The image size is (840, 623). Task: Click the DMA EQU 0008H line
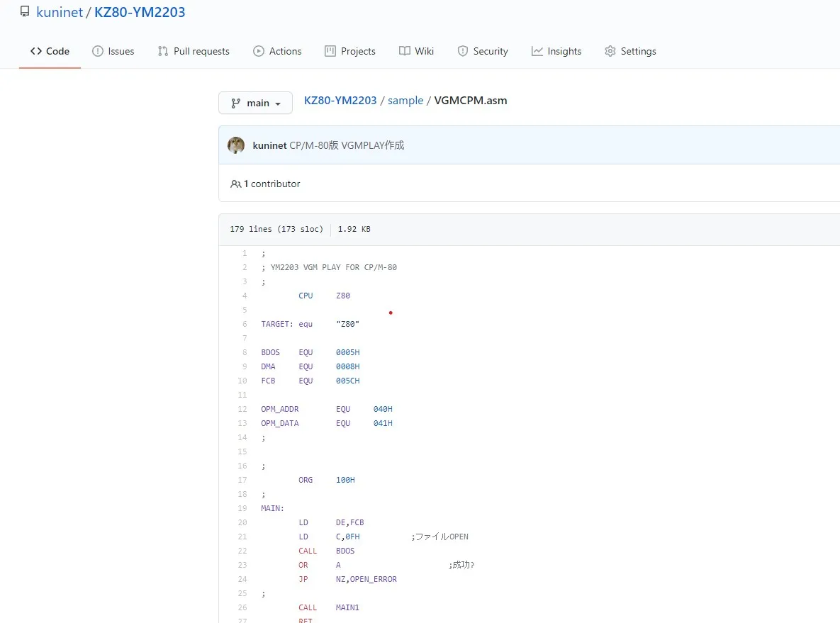coord(310,367)
